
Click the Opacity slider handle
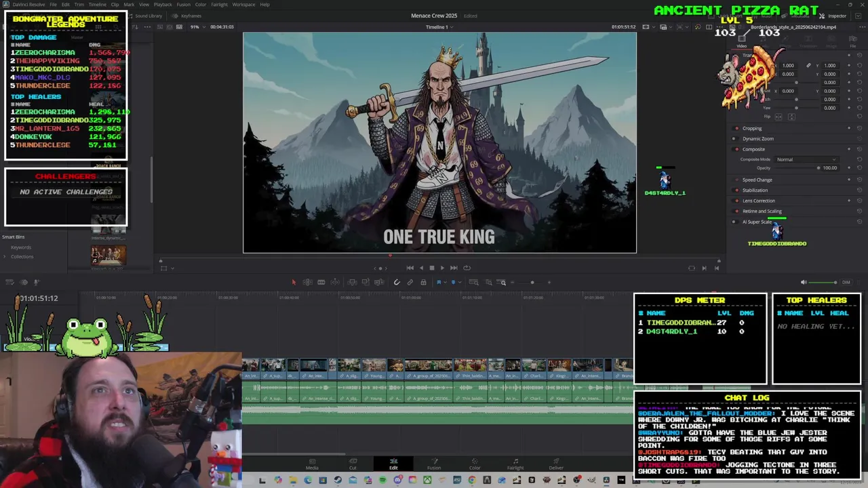(818, 167)
